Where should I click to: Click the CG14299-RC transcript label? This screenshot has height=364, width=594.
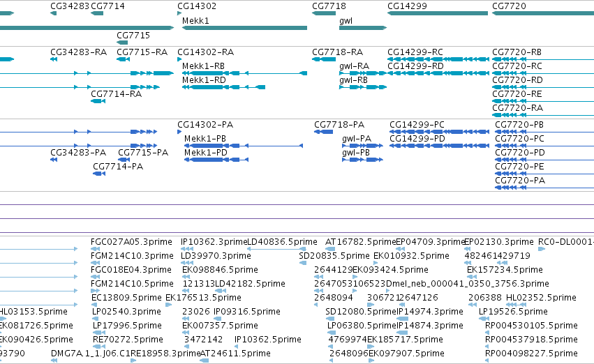pyautogui.click(x=415, y=52)
